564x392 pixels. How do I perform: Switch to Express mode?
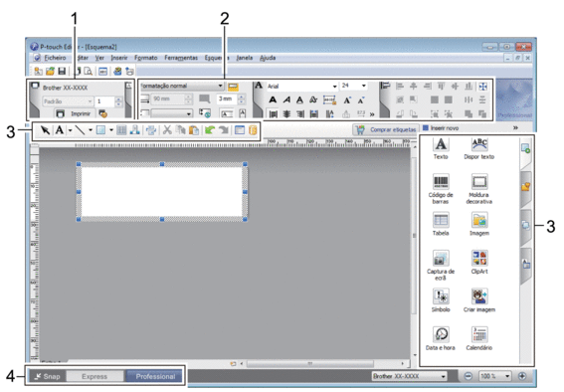click(94, 376)
